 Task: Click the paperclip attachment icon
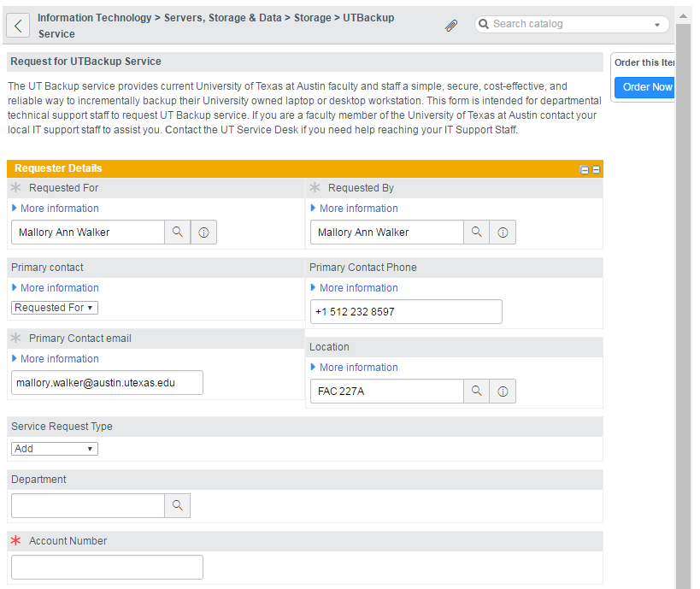click(x=451, y=26)
